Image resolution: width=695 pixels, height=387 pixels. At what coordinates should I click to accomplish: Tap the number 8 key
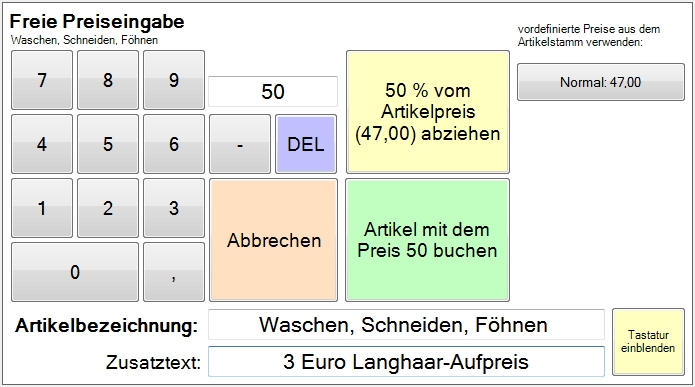(108, 80)
